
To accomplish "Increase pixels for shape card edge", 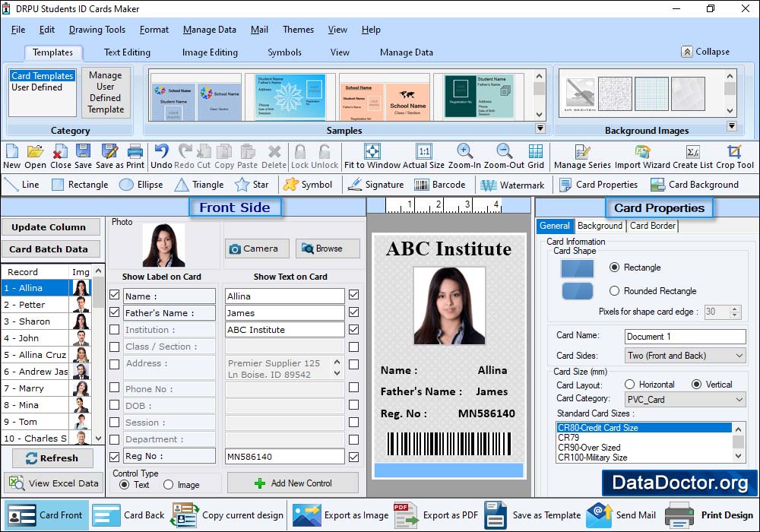I will click(x=735, y=309).
